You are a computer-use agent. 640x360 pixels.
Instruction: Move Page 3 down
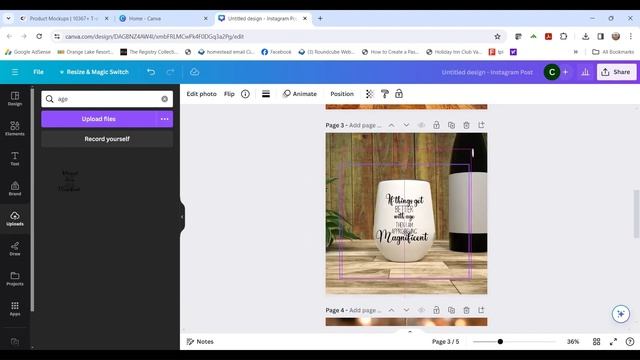tap(406, 125)
